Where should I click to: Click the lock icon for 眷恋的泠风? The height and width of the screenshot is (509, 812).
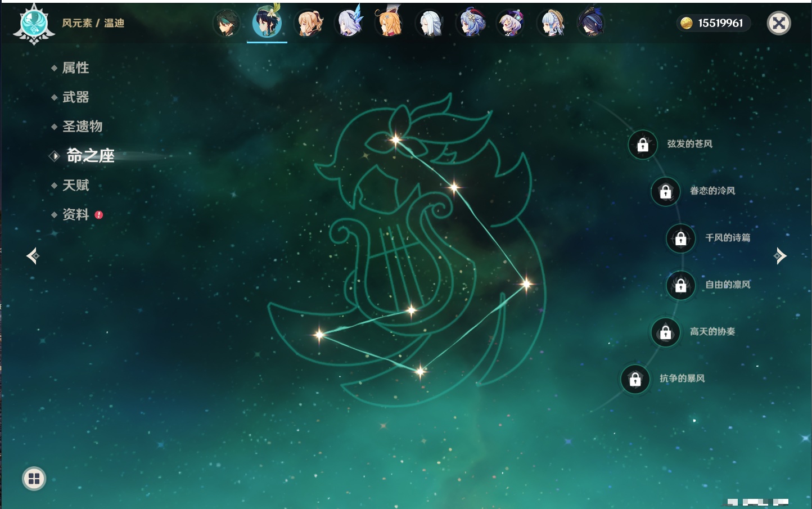click(x=665, y=191)
